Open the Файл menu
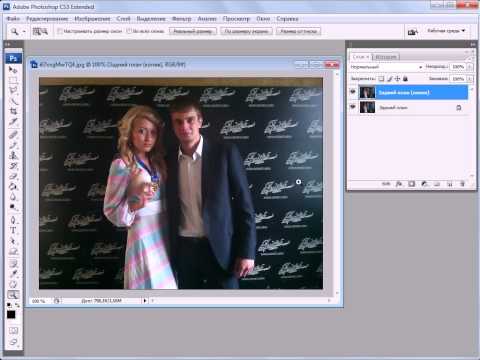480x360 pixels. tap(13, 19)
